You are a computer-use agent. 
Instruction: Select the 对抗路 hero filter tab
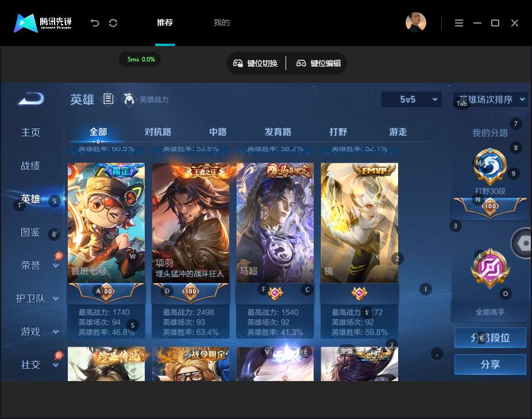click(158, 132)
